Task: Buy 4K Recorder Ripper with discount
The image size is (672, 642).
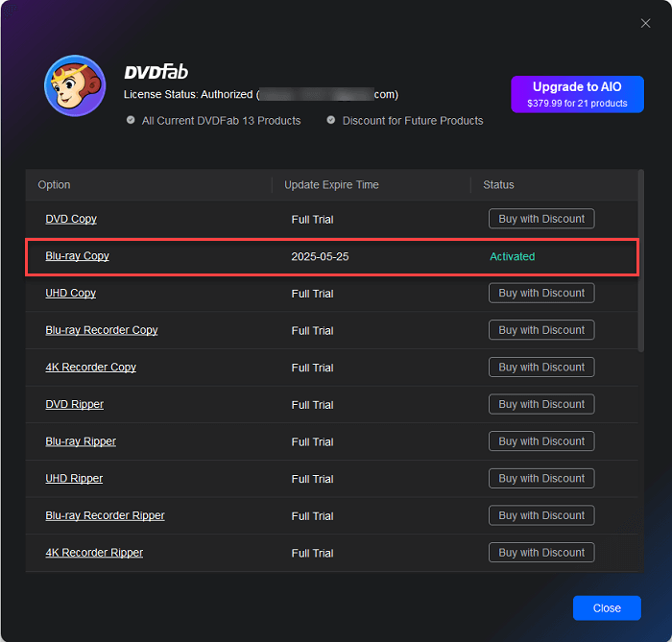Action: (540, 553)
